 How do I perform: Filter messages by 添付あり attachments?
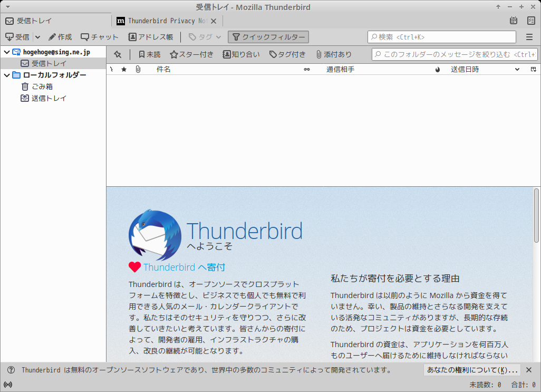click(334, 54)
